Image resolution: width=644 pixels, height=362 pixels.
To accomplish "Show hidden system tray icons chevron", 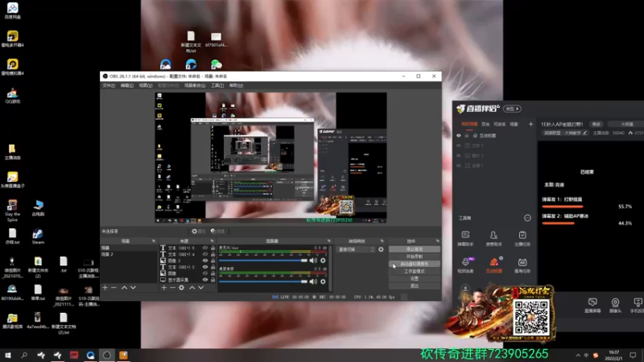I will coord(578,355).
